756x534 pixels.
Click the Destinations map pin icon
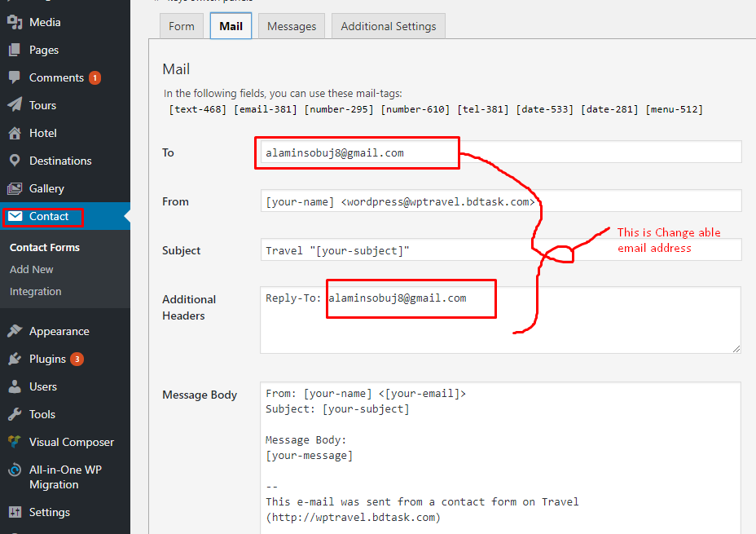(x=15, y=161)
